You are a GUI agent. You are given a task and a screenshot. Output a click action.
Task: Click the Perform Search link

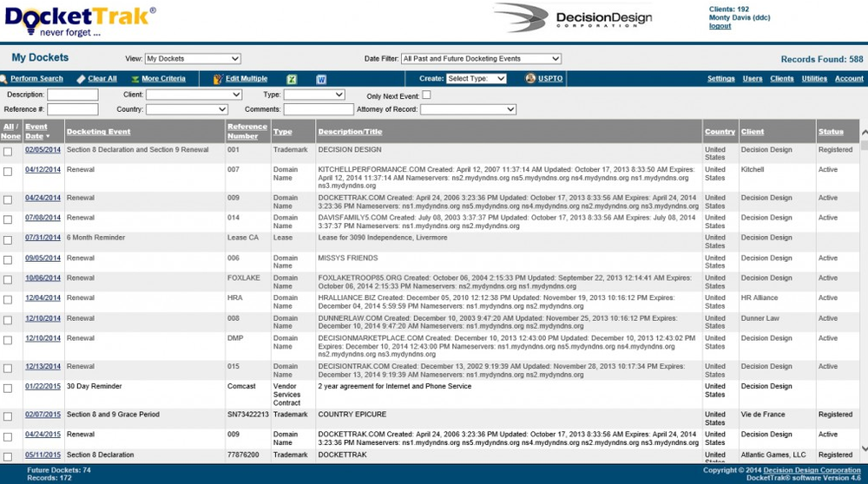(36, 79)
